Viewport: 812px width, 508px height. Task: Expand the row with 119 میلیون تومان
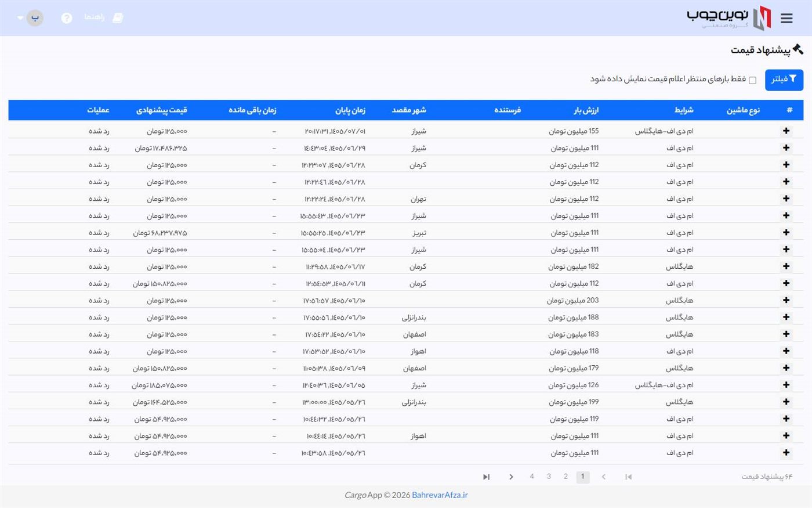tap(786, 419)
